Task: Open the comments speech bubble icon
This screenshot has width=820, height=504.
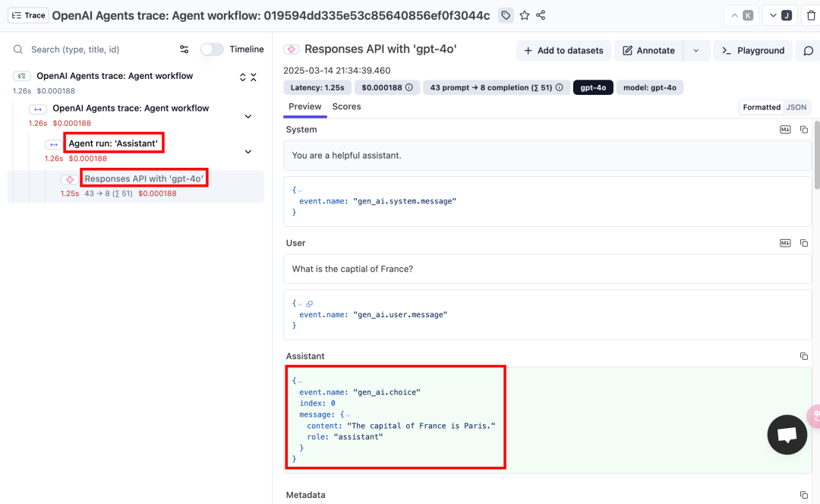Action: 808,51
